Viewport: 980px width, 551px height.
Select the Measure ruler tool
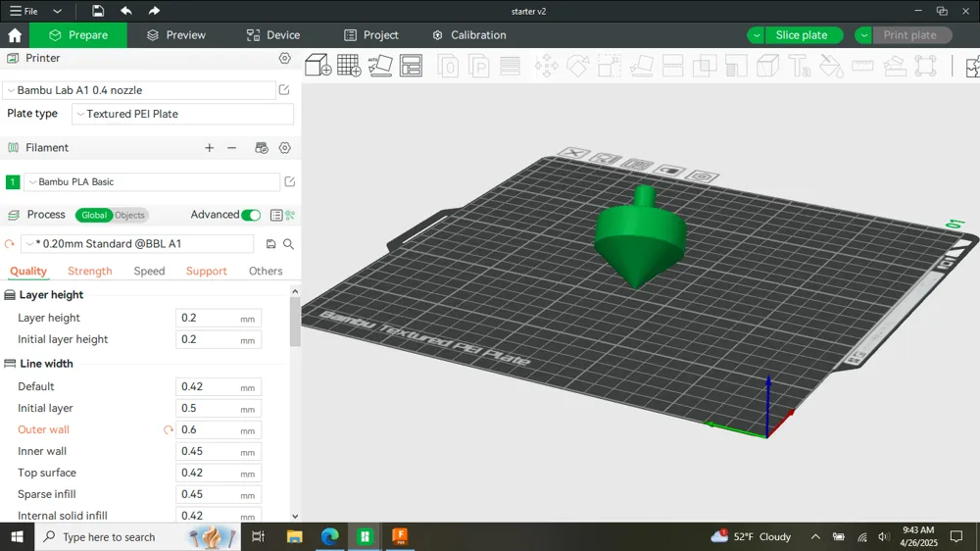pos(862,65)
